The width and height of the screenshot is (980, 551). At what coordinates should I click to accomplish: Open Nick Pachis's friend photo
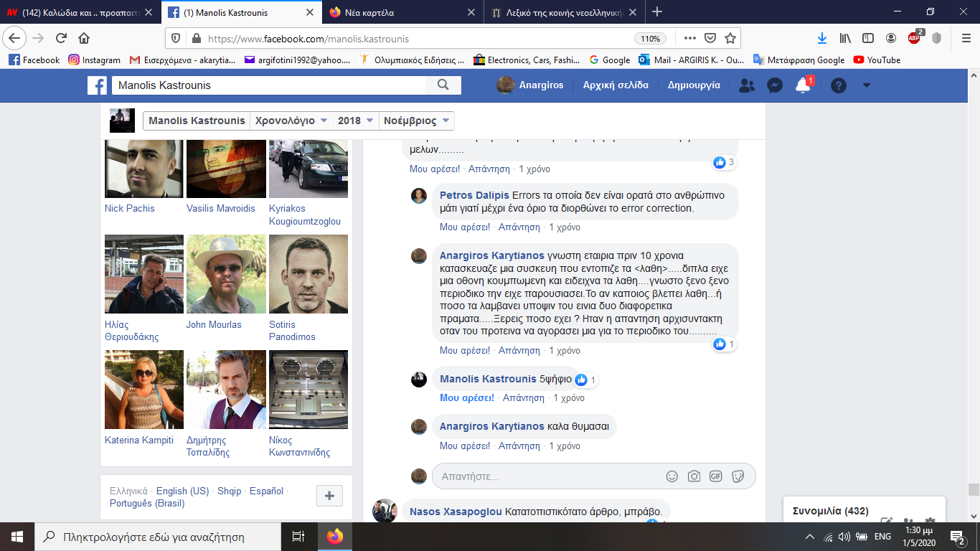tap(144, 169)
